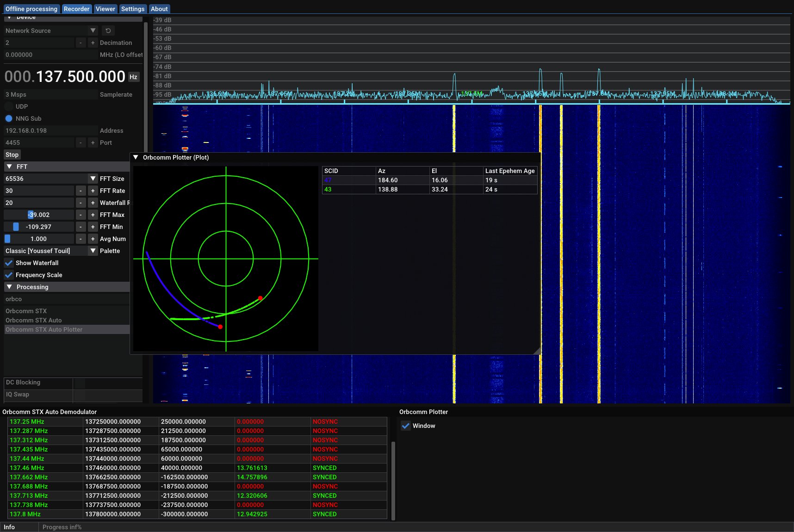
Task: Select the NNG Sub radio option
Action: 9,118
